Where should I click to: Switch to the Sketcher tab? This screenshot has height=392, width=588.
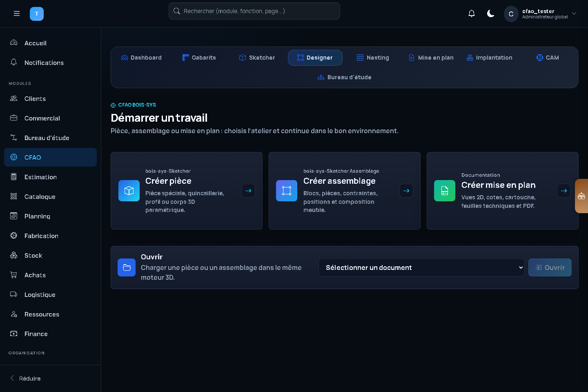pyautogui.click(x=257, y=58)
